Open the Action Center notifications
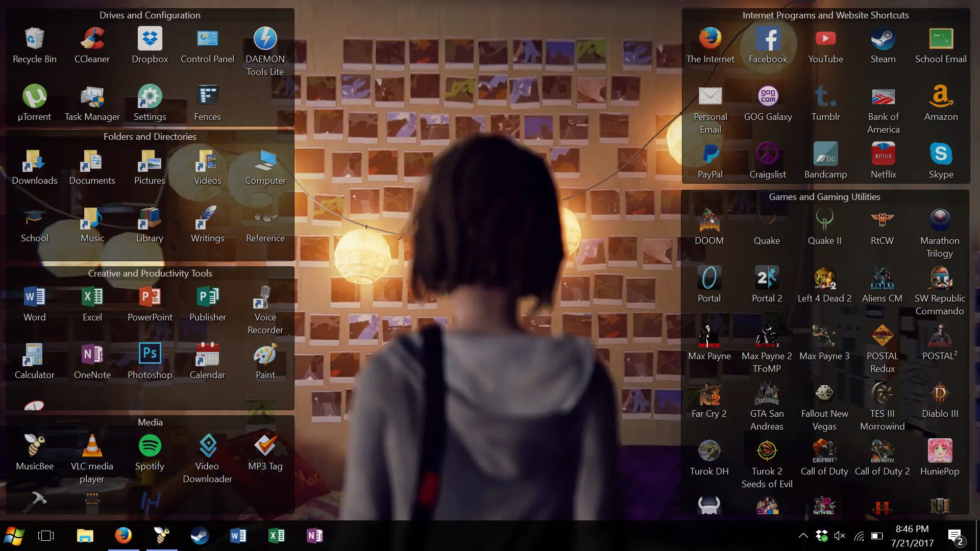This screenshot has height=551, width=980. coord(955,537)
